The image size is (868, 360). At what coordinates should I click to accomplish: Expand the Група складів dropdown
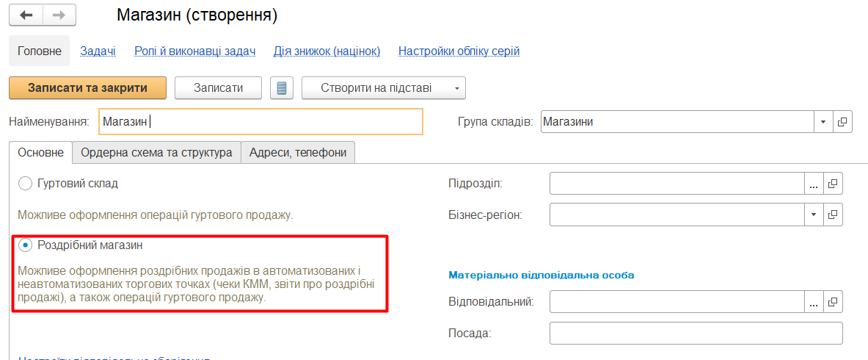click(x=823, y=121)
